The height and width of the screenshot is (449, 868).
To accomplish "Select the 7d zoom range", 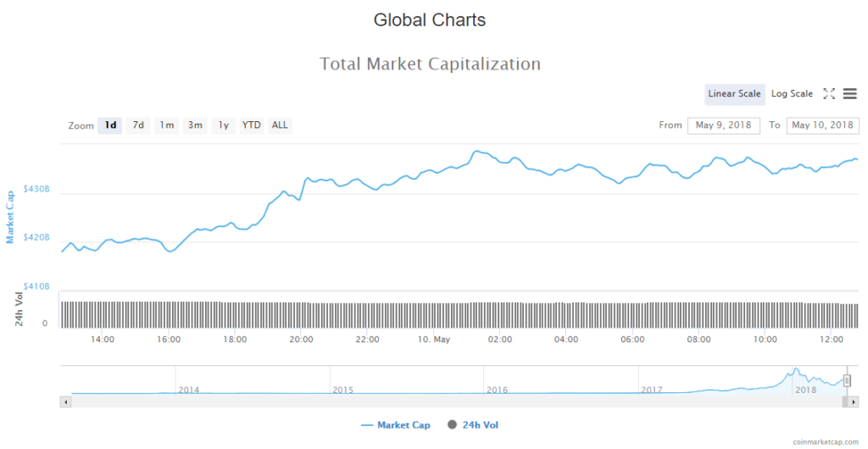I will pos(138,125).
